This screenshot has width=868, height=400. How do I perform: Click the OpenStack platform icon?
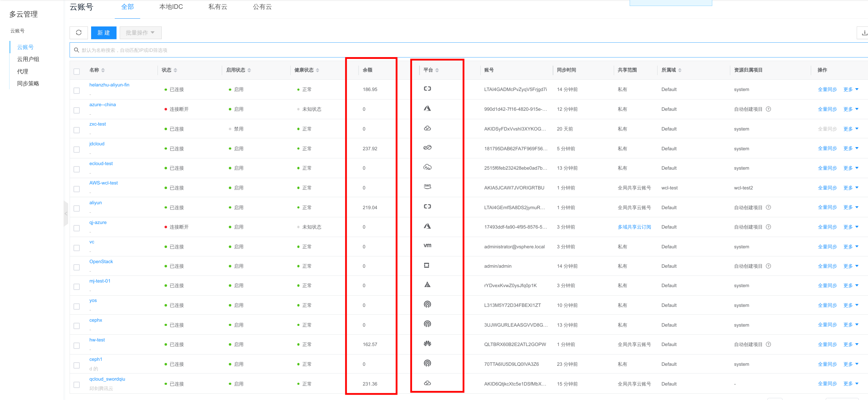click(x=427, y=265)
